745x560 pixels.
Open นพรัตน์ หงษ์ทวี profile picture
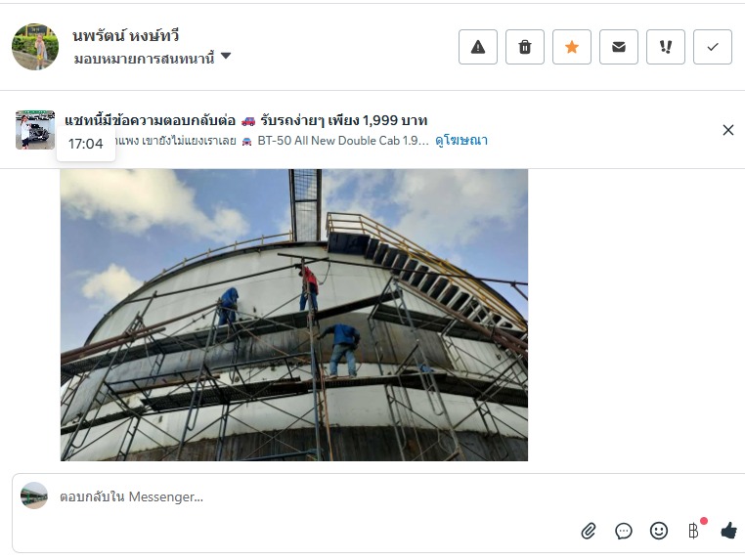click(x=35, y=47)
